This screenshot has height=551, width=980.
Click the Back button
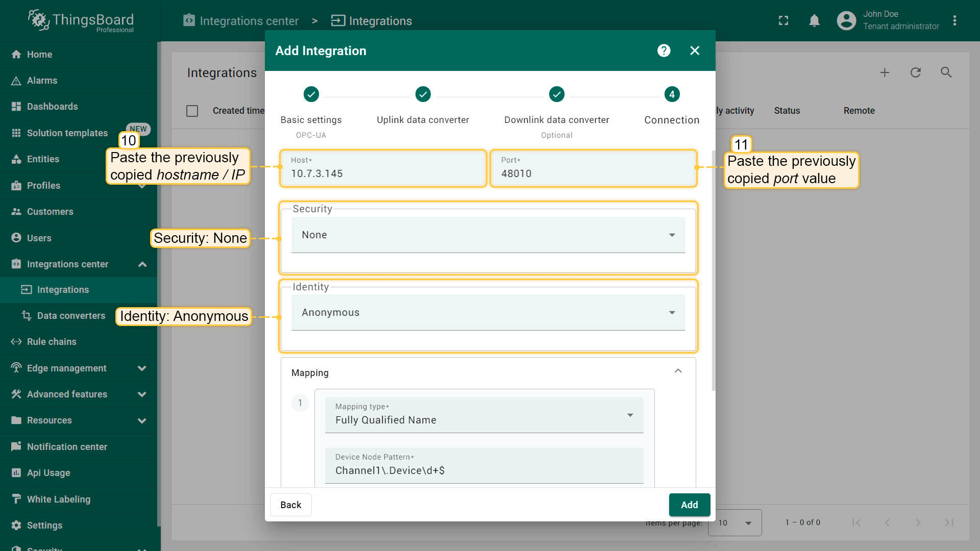[290, 505]
